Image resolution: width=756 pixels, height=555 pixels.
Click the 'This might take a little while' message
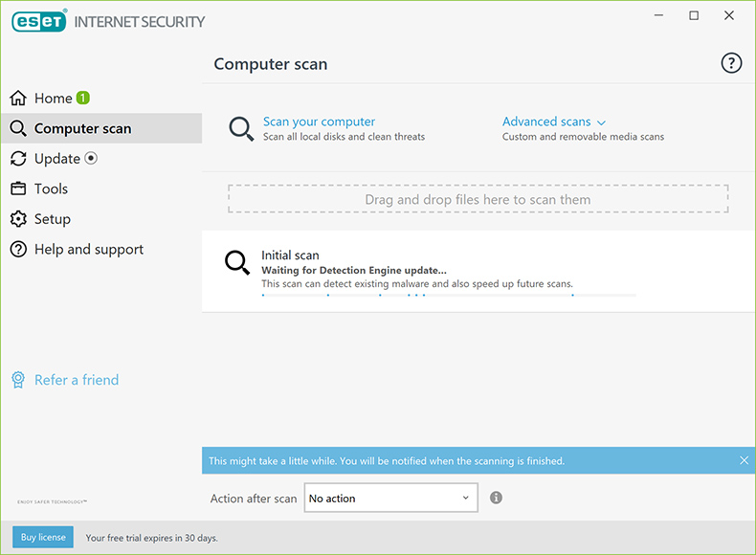click(x=387, y=461)
